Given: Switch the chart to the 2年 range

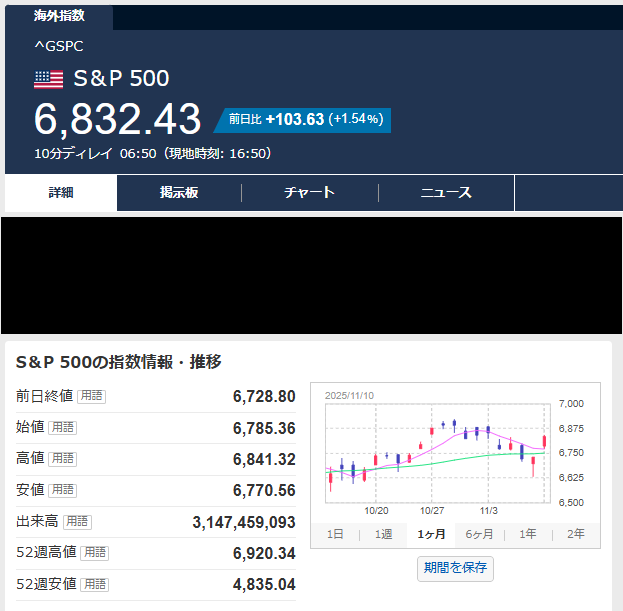Looking at the screenshot, I should point(576,534).
